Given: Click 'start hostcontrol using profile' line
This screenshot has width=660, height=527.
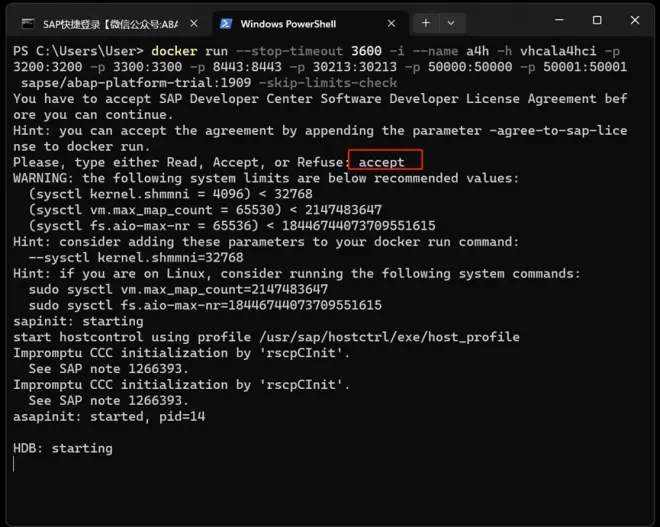Looking at the screenshot, I should (x=266, y=337).
